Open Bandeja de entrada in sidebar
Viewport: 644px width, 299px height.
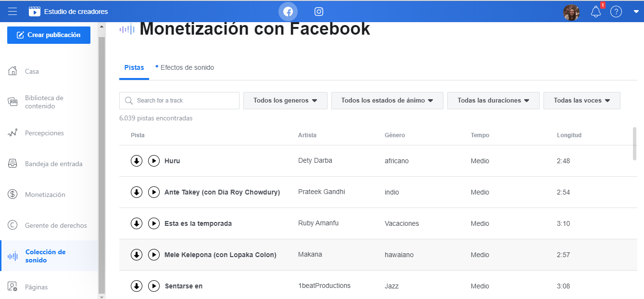[49, 164]
